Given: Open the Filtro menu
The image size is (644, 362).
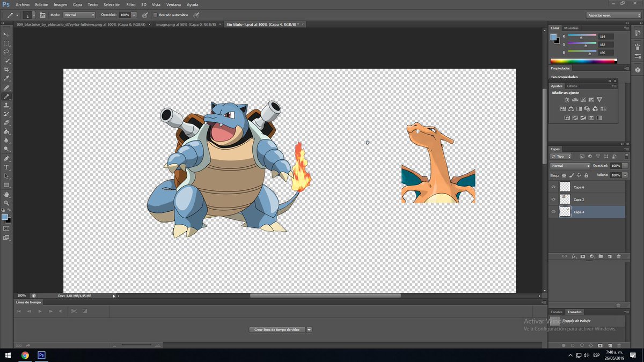Looking at the screenshot, I should pos(131,4).
